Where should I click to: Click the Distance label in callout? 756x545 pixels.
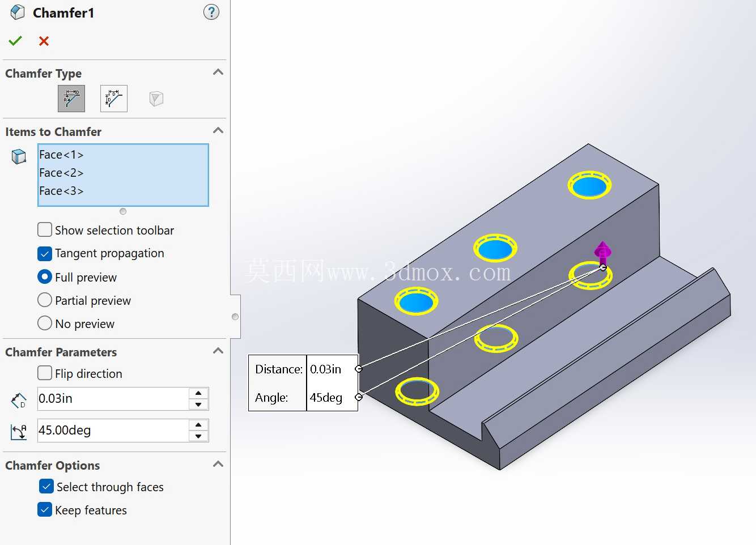tap(279, 369)
